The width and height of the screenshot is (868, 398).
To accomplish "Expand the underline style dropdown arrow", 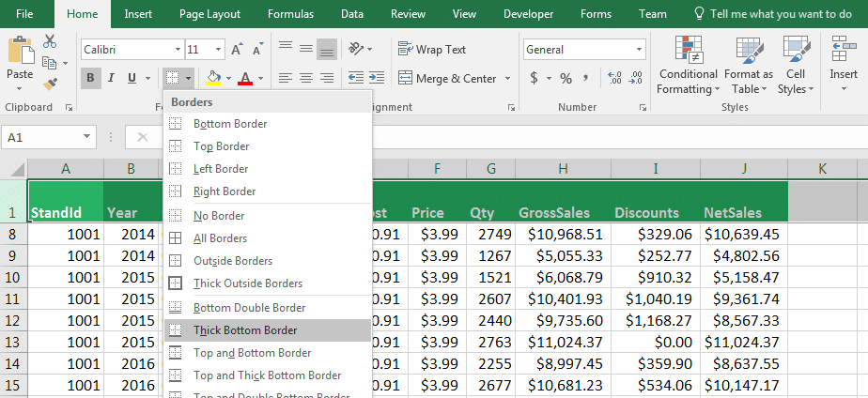I will 147,79.
